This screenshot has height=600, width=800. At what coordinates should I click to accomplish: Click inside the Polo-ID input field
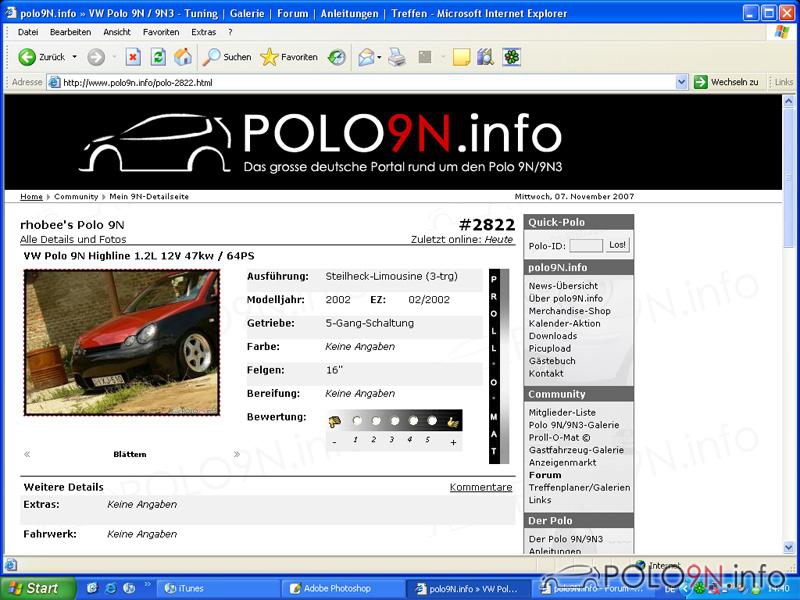[x=586, y=245]
